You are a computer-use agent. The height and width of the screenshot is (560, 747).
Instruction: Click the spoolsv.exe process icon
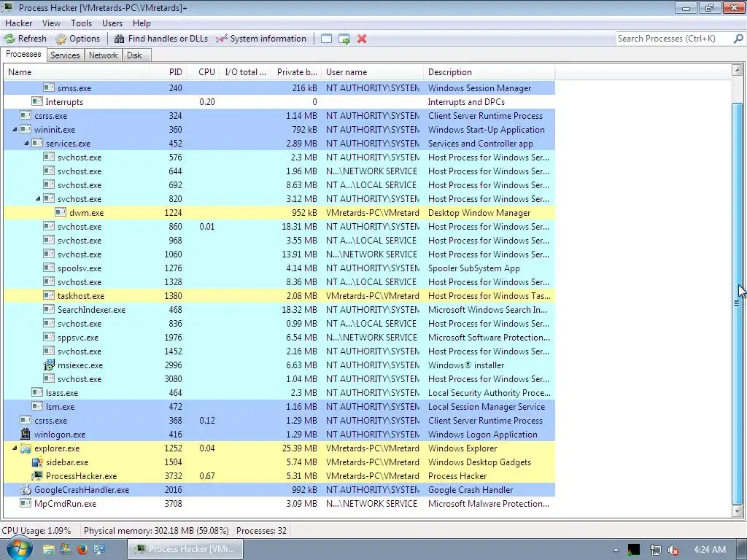pyautogui.click(x=49, y=268)
